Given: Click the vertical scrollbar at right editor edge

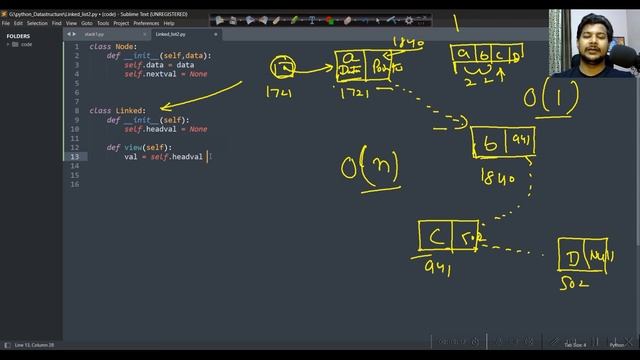Looking at the screenshot, I should pyautogui.click(x=637, y=163).
